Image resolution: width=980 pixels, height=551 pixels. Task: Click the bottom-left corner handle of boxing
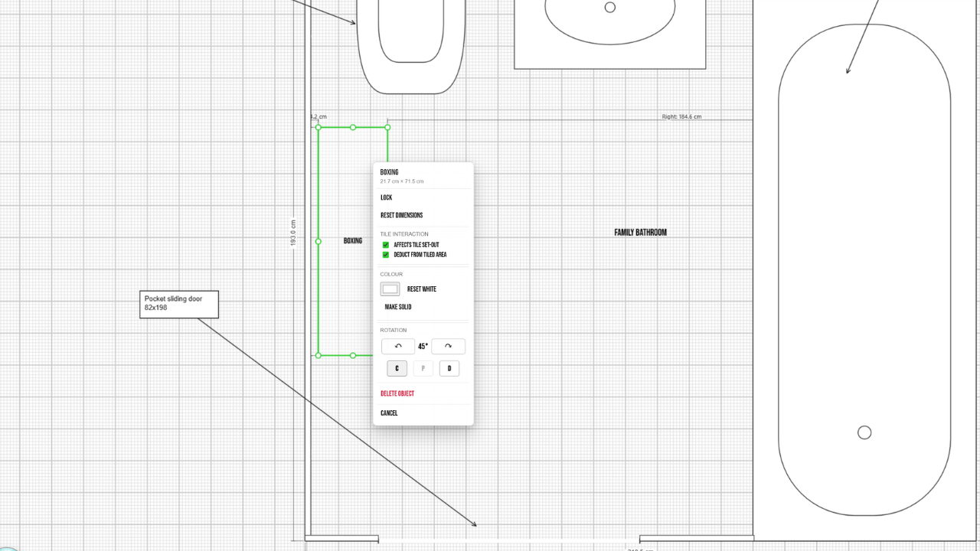318,355
